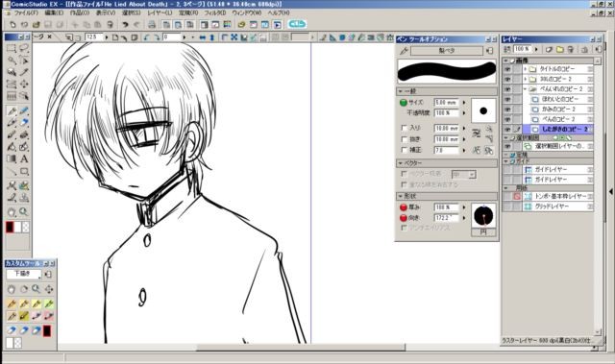
Task: Open the サイズ value arrow
Action: (464, 102)
